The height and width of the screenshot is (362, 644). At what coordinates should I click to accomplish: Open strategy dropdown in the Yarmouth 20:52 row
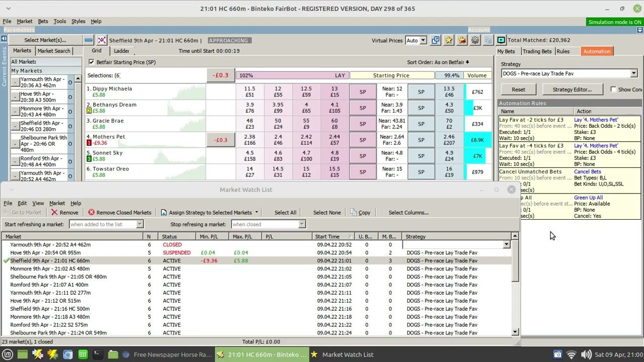[506, 245]
